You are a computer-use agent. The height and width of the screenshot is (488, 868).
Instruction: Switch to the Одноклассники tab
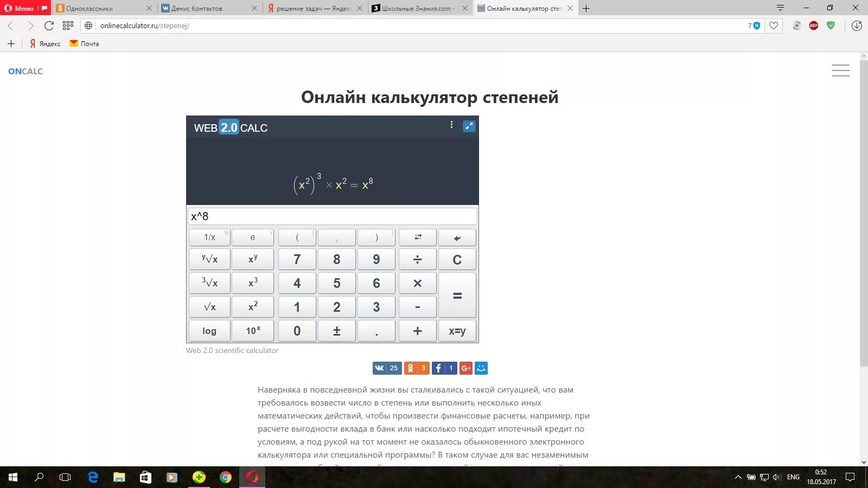pyautogui.click(x=105, y=8)
